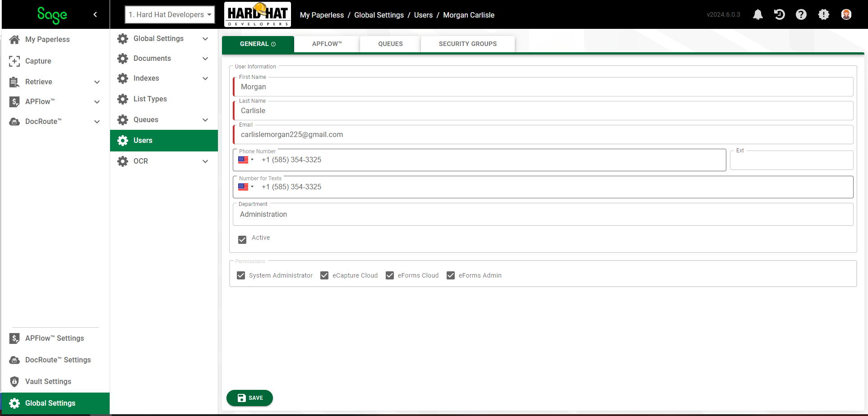Go to My Paperless breadcrumb
This screenshot has height=416, width=868.
coord(322,15)
